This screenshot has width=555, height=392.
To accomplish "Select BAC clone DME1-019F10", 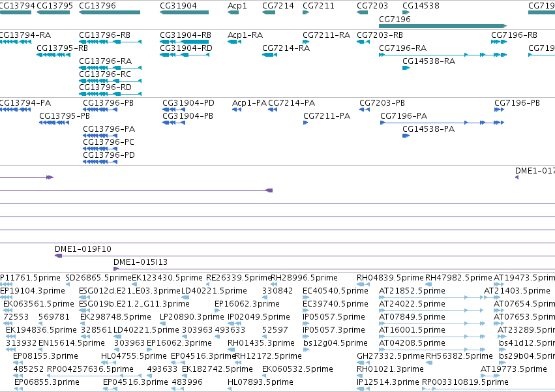I will (305, 256).
